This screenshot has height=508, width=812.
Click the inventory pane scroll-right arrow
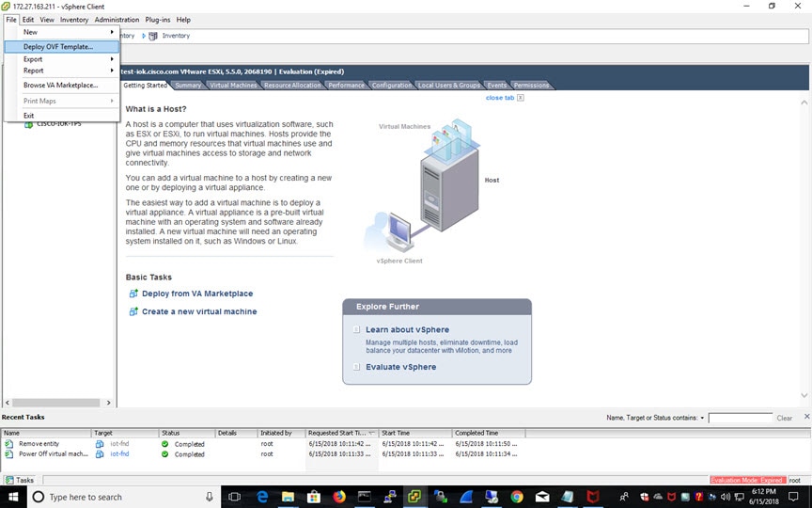point(109,403)
